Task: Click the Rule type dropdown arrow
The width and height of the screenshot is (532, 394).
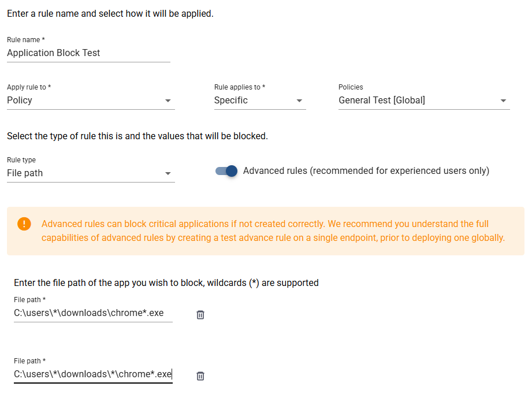Action: pyautogui.click(x=168, y=173)
